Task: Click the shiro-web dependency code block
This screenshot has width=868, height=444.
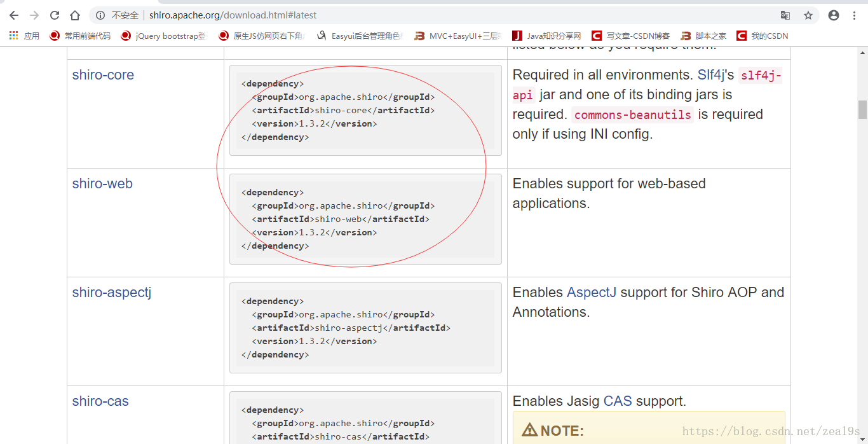Action: 365,219
